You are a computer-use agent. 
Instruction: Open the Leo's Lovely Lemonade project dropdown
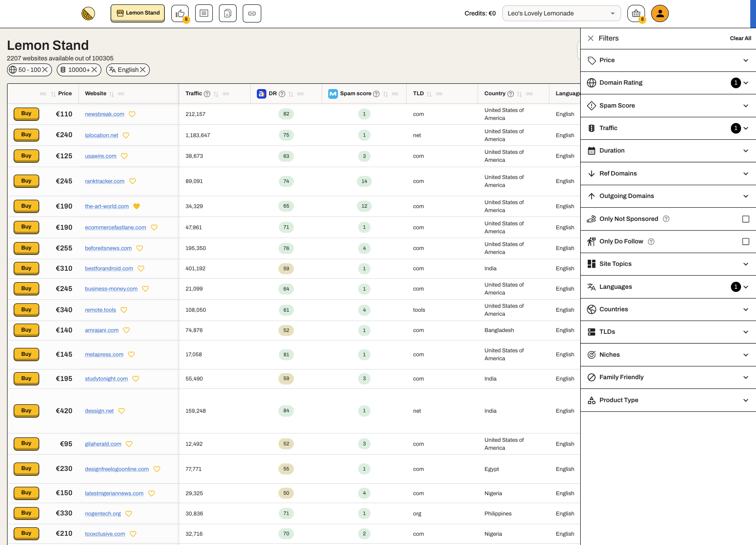click(x=561, y=13)
